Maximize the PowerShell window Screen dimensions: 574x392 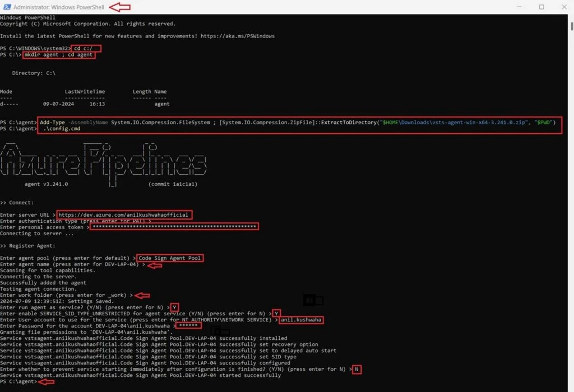540,7
